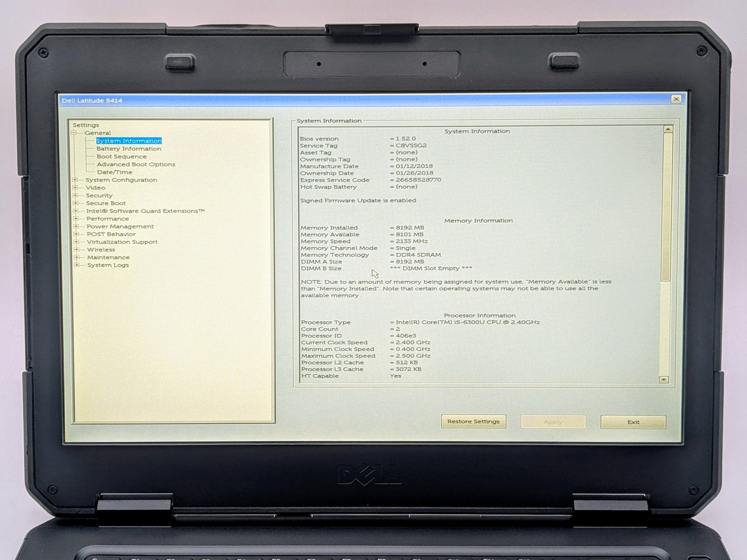Click the Exit button

pyautogui.click(x=633, y=422)
